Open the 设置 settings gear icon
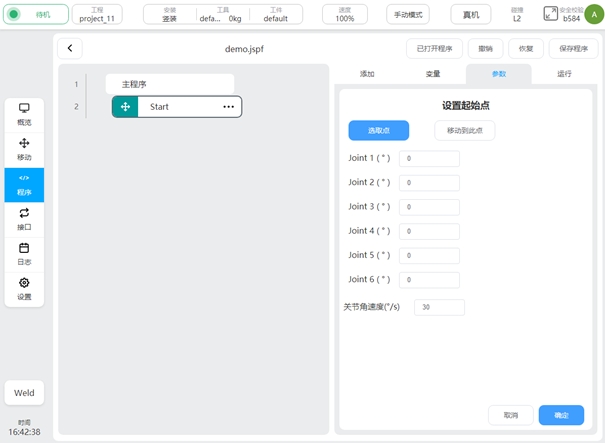 pyautogui.click(x=24, y=288)
